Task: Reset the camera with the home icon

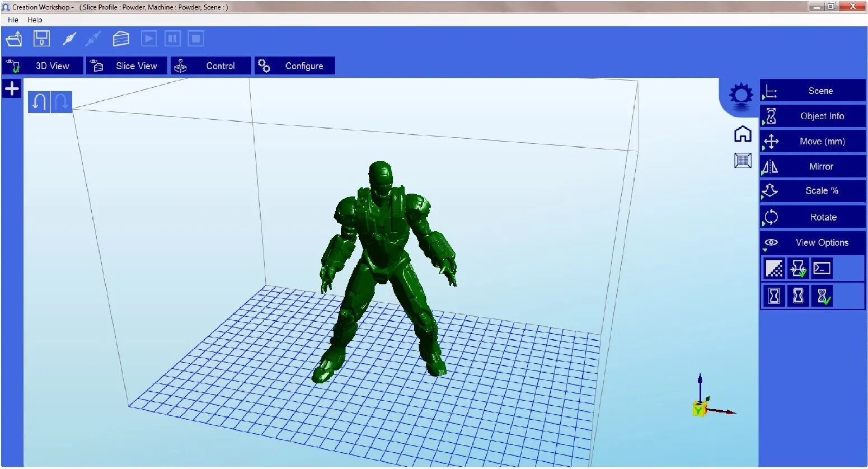Action: tap(743, 134)
